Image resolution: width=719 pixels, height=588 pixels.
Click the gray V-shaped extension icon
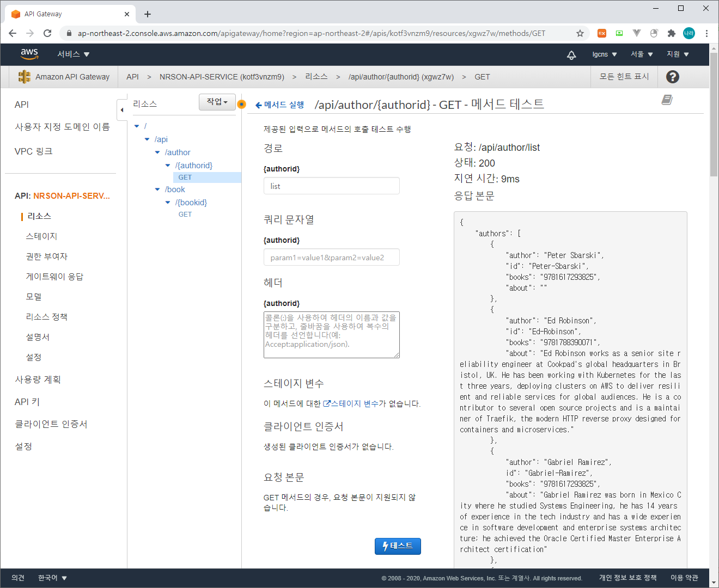point(637,33)
